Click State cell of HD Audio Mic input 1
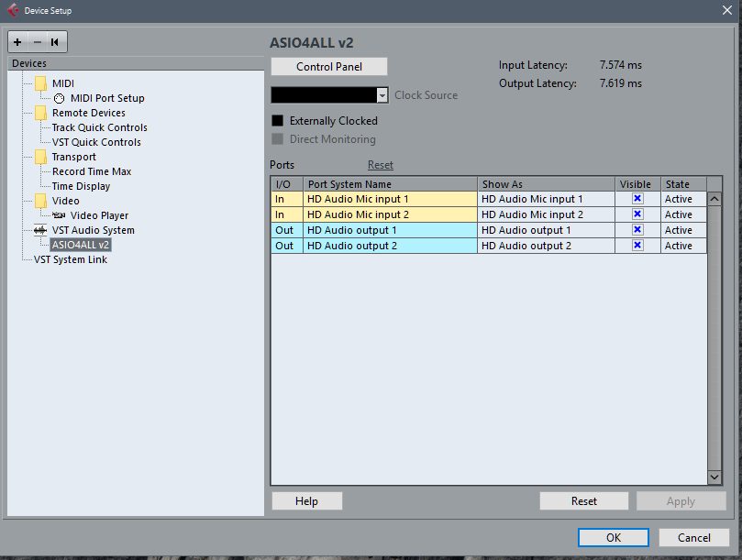742x560 pixels. [x=684, y=199]
